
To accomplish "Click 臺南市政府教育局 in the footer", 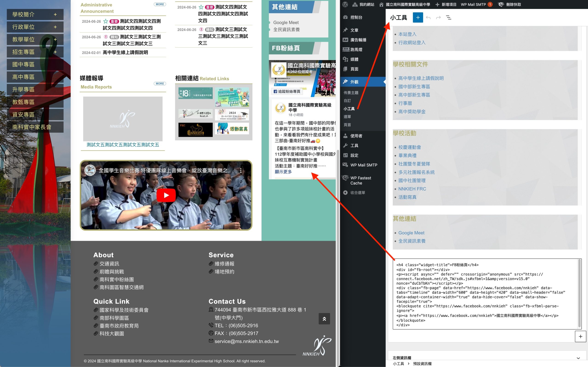I will click(119, 326).
